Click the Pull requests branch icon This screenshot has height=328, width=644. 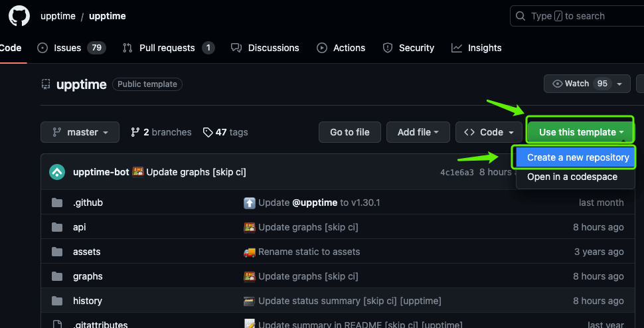coord(127,48)
